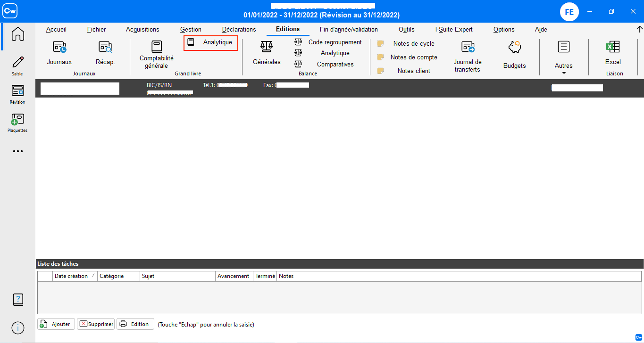The height and width of the screenshot is (343, 644).
Task: Open the Récap. journals icon
Action: click(105, 48)
